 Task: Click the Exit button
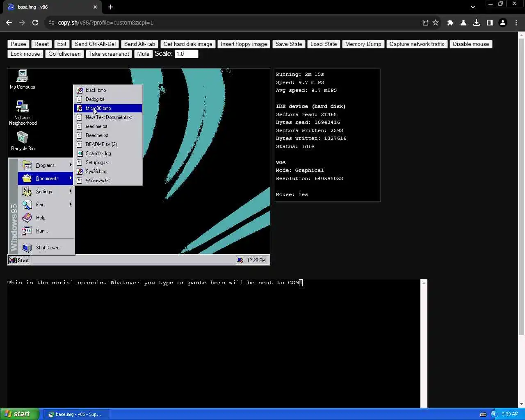pos(62,44)
